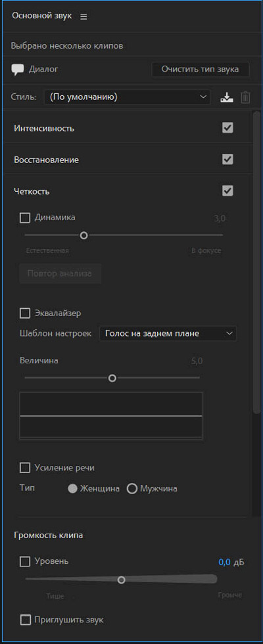The image size is (263, 644).
Task: Click the Величина slider handle
Action: click(112, 379)
